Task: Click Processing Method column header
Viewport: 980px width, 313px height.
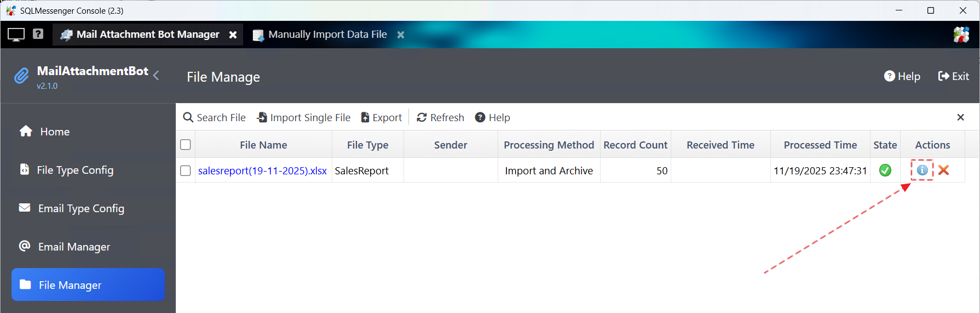Action: pos(549,145)
